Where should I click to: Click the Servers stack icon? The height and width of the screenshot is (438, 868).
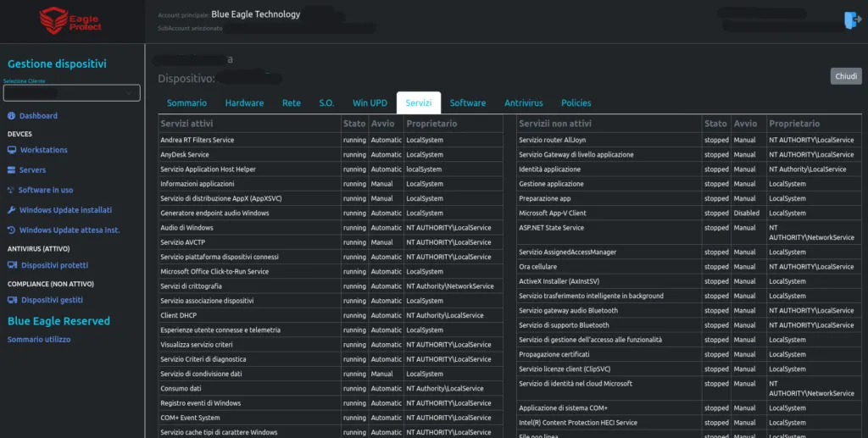[x=12, y=169]
